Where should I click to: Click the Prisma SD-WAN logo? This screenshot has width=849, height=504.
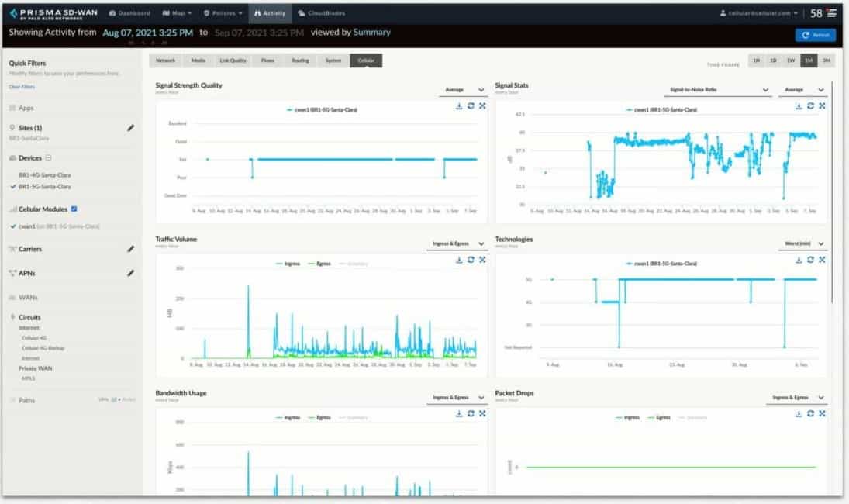tap(53, 13)
